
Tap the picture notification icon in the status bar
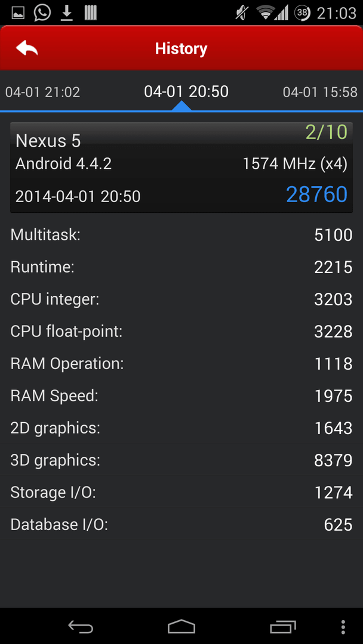pyautogui.click(x=18, y=13)
